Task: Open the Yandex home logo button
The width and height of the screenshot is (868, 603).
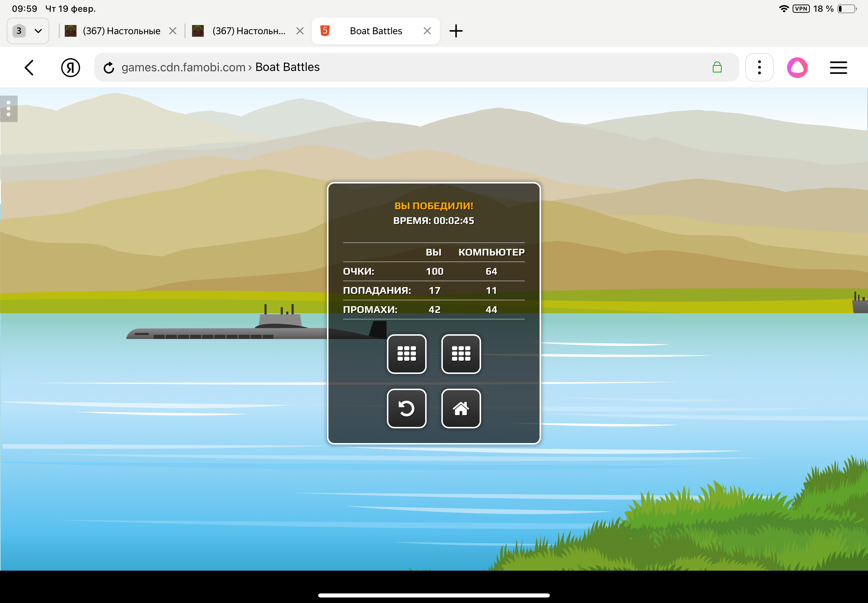Action: tap(70, 68)
